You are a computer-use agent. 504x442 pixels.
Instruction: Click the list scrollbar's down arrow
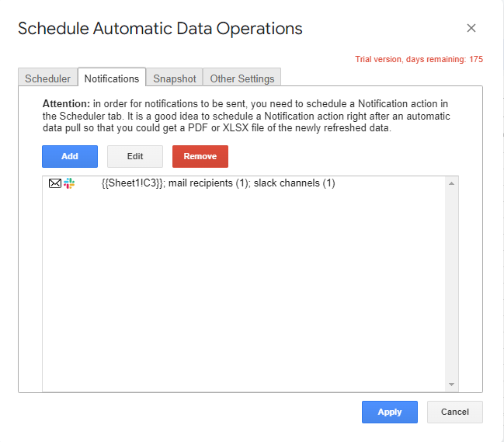pyautogui.click(x=451, y=385)
